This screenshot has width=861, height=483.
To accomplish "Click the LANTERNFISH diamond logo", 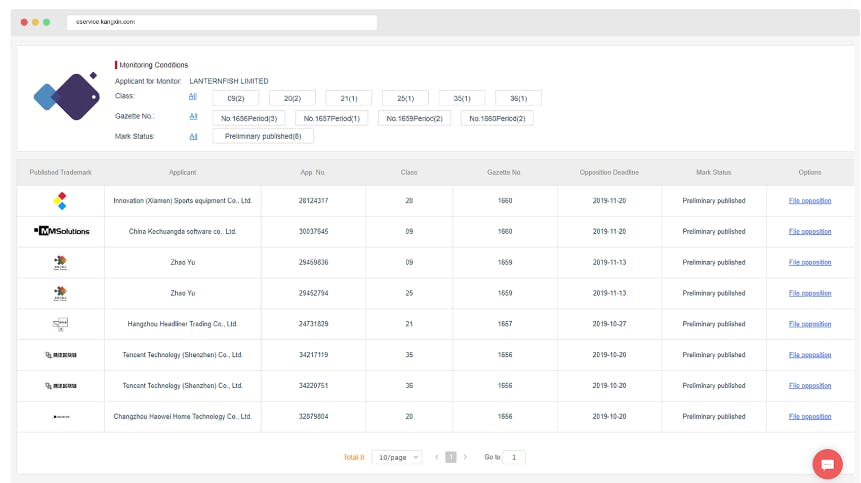I will (67, 96).
